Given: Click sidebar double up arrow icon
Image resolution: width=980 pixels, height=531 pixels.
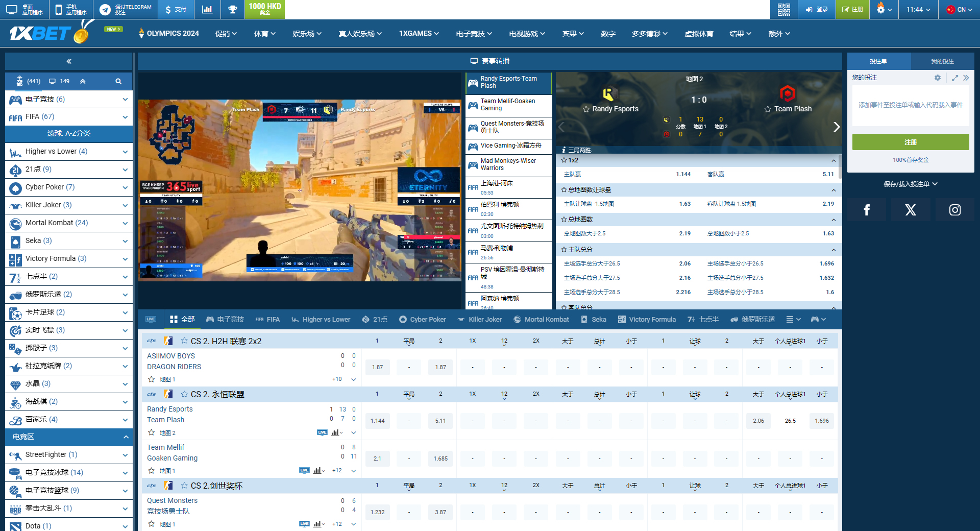Looking at the screenshot, I should coord(83,81).
